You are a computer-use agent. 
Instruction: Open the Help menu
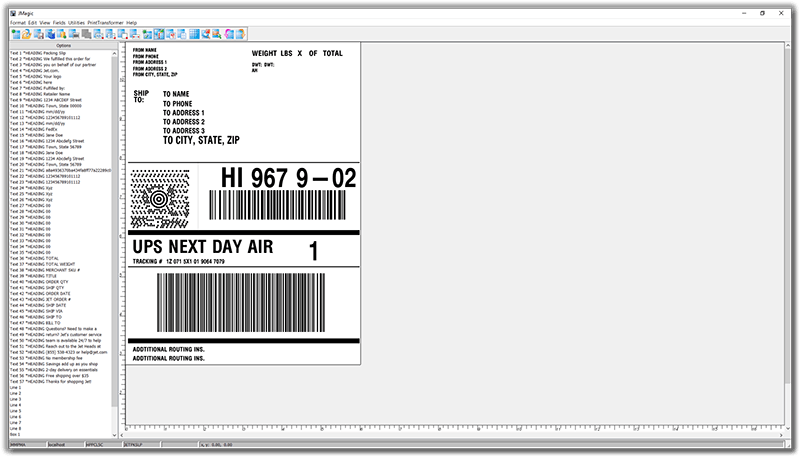coord(132,22)
